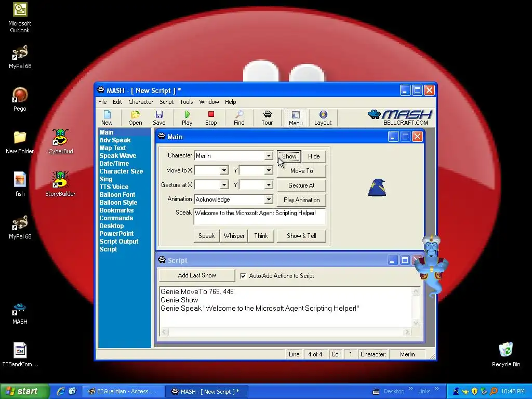Run the script with the green Play icon

(187, 118)
